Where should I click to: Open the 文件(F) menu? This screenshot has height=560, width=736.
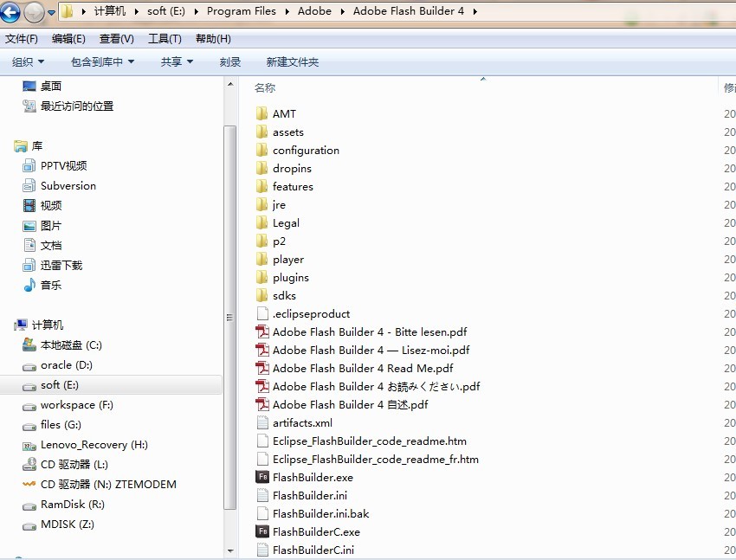(22, 39)
